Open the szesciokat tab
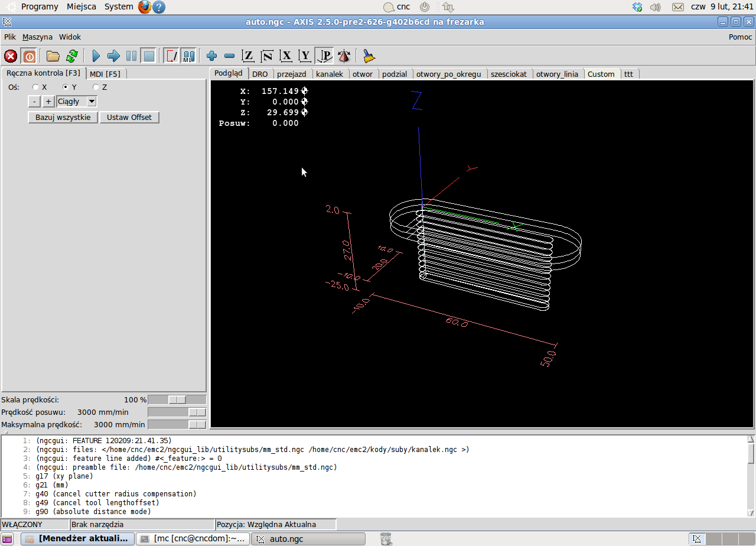The width and height of the screenshot is (756, 546). 509,74
